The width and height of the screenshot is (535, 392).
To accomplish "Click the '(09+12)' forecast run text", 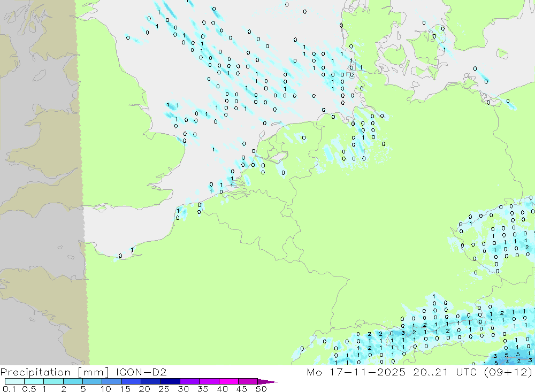I will tap(508, 372).
